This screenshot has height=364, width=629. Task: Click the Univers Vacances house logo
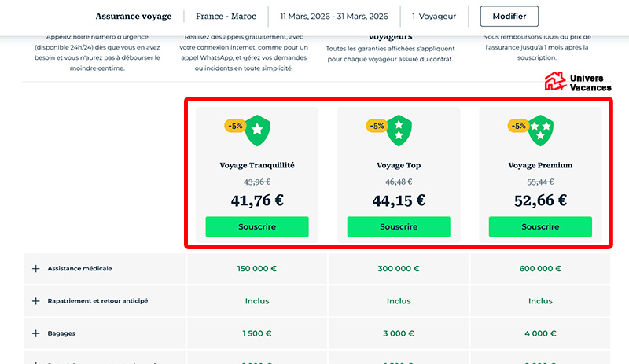[555, 82]
